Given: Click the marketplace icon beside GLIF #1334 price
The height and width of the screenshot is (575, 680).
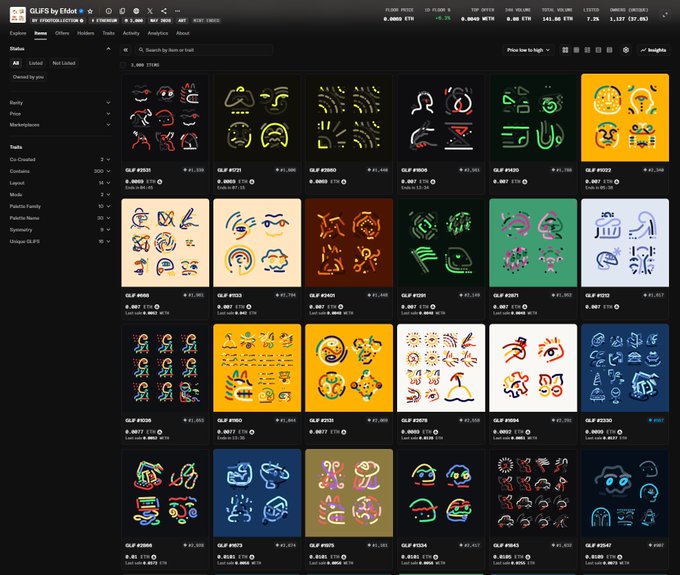Looking at the screenshot, I should 436,557.
